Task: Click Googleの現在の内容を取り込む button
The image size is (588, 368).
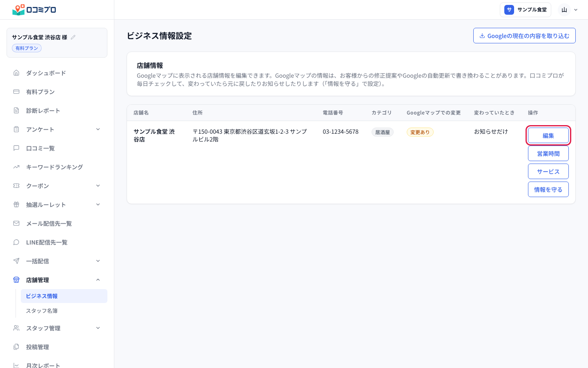Action: (x=524, y=36)
